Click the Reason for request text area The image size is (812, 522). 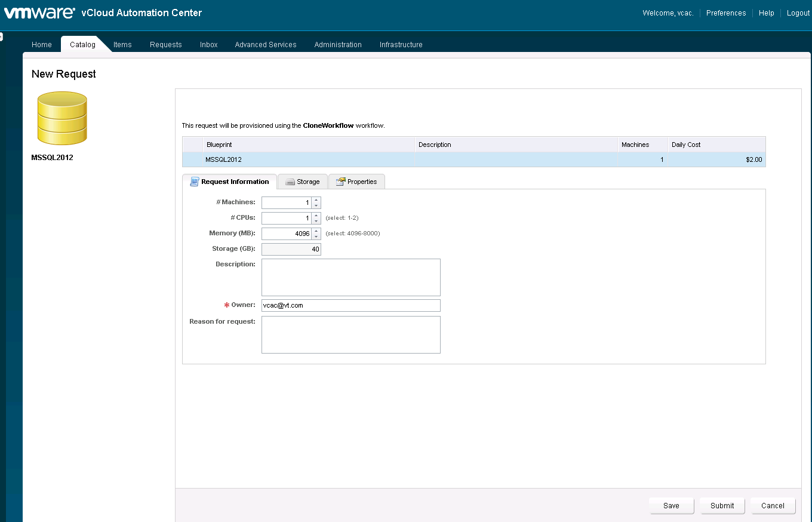351,334
